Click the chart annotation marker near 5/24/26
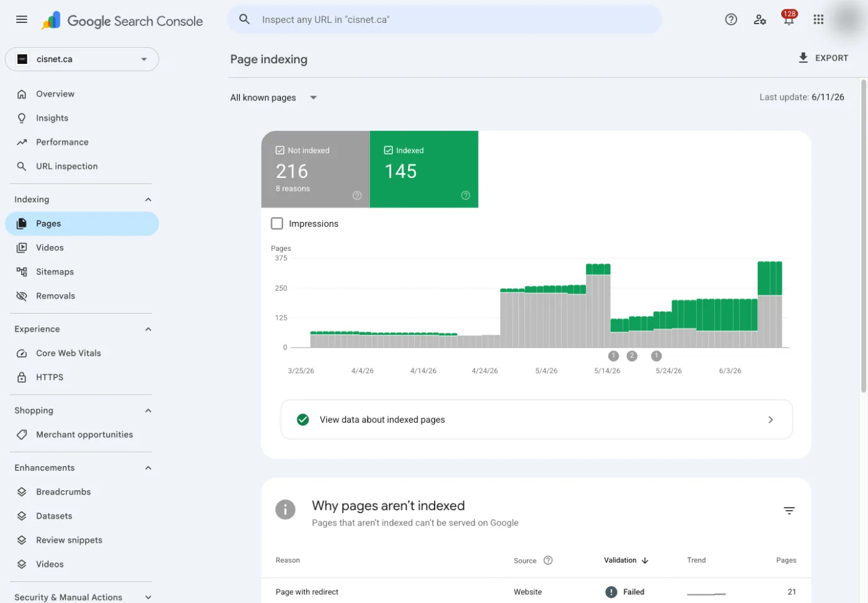This screenshot has height=603, width=868. click(x=657, y=356)
